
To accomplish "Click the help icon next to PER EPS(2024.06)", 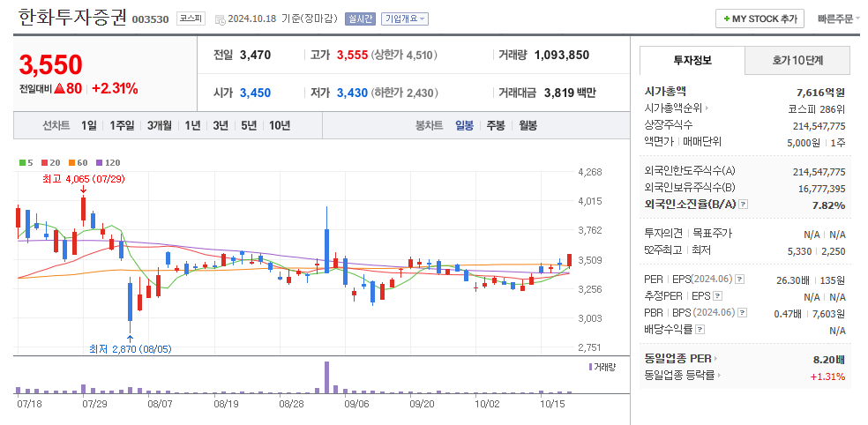I will tap(740, 279).
